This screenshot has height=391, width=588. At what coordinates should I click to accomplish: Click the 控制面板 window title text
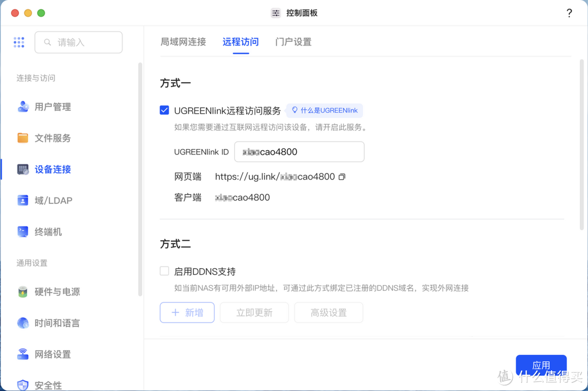(x=302, y=13)
